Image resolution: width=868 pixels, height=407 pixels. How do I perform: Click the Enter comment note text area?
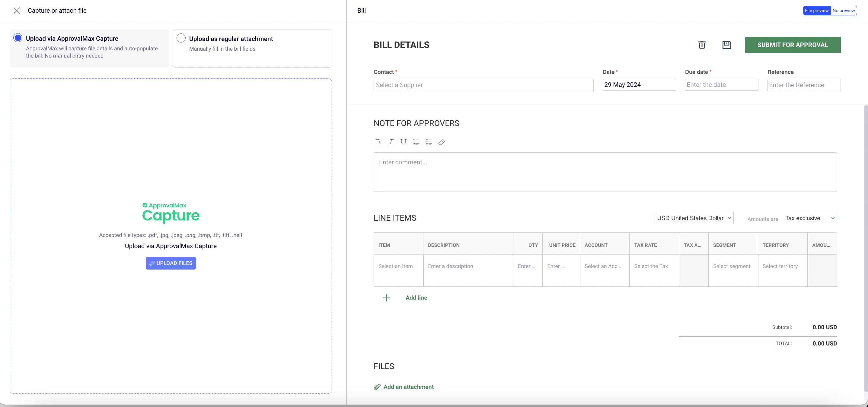[x=605, y=172]
